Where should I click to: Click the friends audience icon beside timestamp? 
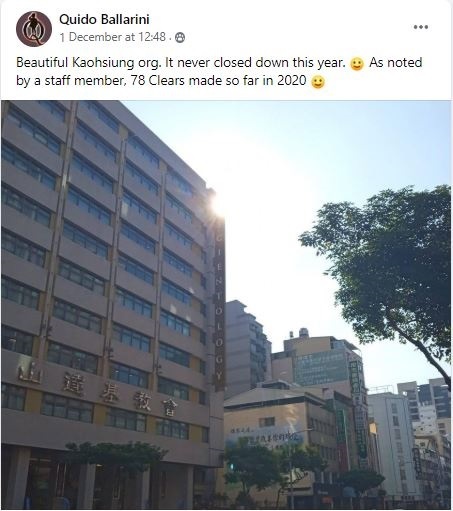click(x=180, y=37)
